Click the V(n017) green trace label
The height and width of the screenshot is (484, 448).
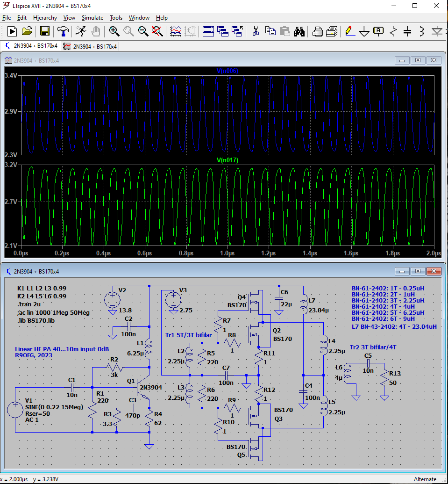coord(227,160)
